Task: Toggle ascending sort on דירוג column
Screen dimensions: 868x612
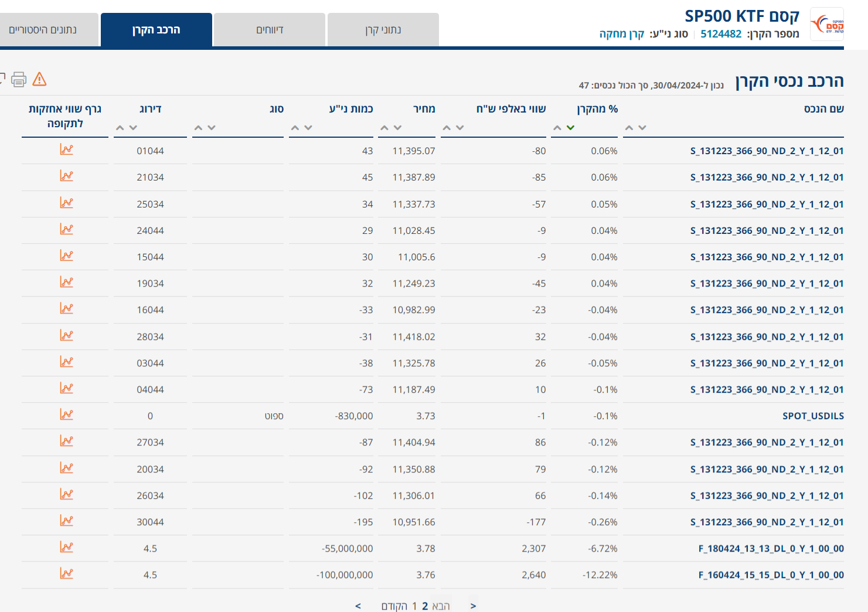Action: click(119, 127)
